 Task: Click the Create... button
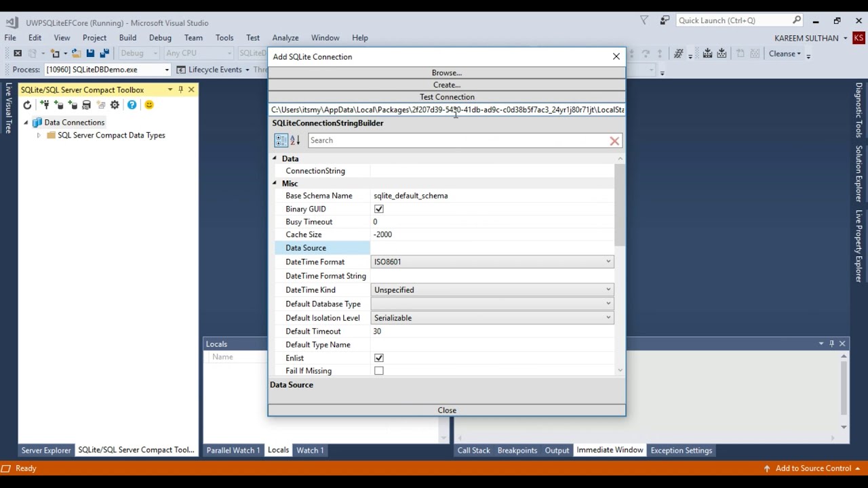point(447,85)
